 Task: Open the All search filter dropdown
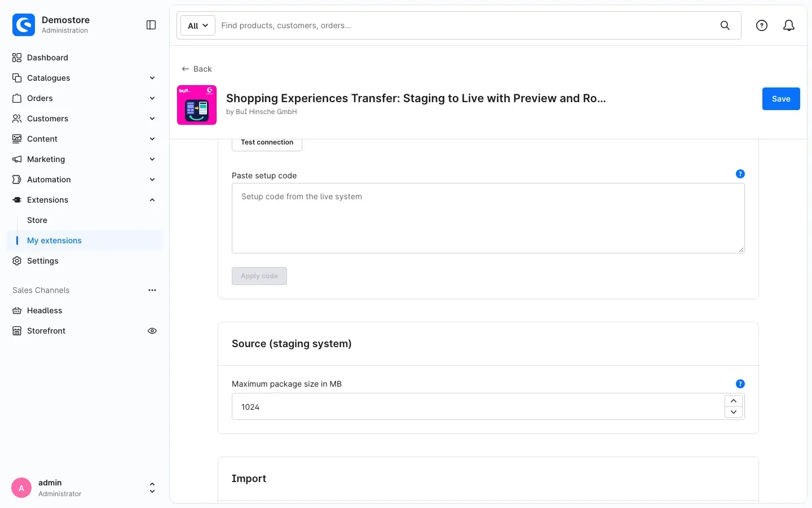coord(198,25)
